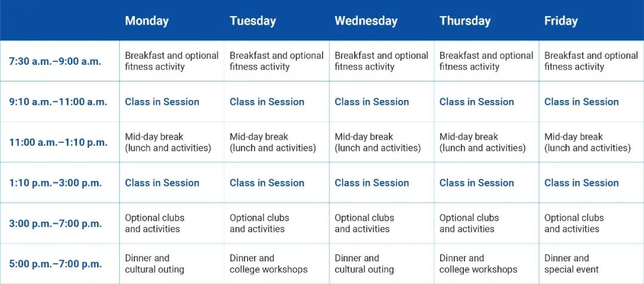Click the 3:00 p.m.–7:00 p.m. time label

[x=55, y=224]
